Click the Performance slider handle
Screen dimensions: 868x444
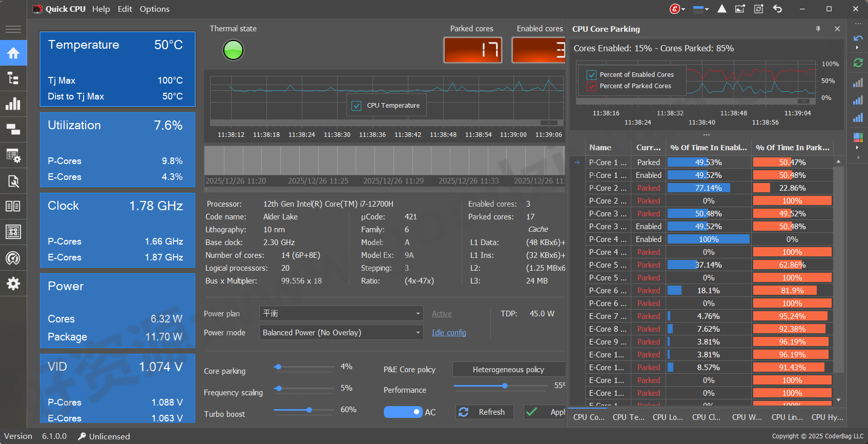tap(505, 386)
